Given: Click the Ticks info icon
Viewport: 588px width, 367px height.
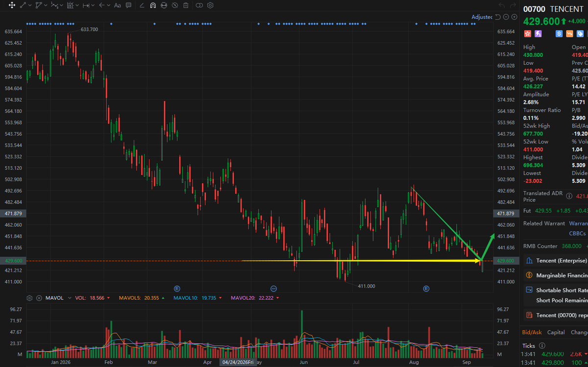Looking at the screenshot, I should tap(542, 346).
